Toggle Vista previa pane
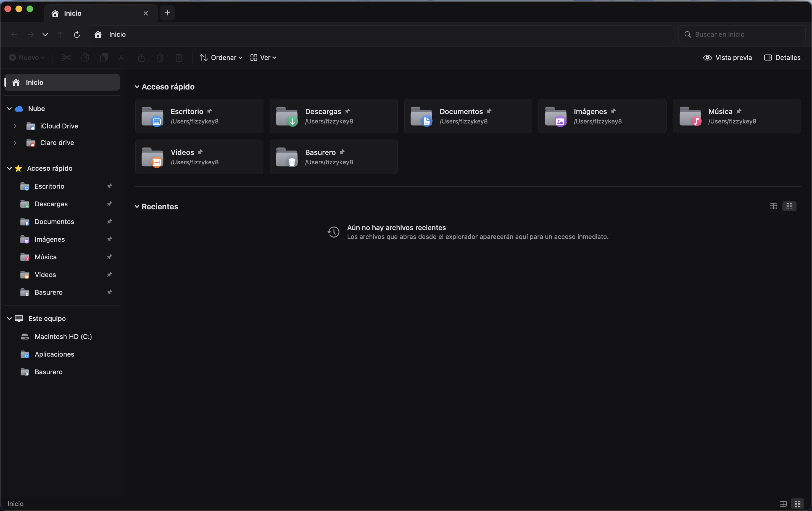This screenshot has height=511, width=812. [x=727, y=58]
